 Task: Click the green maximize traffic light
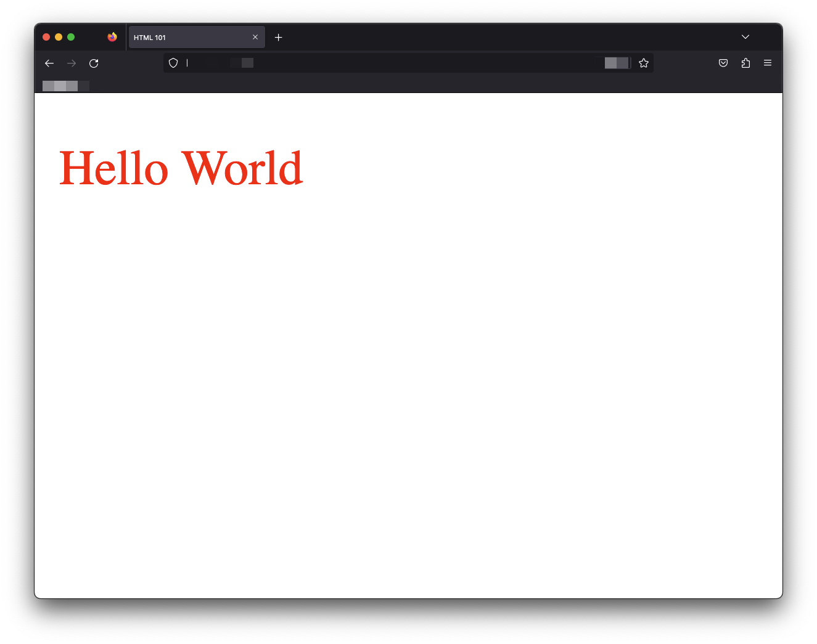(x=71, y=36)
